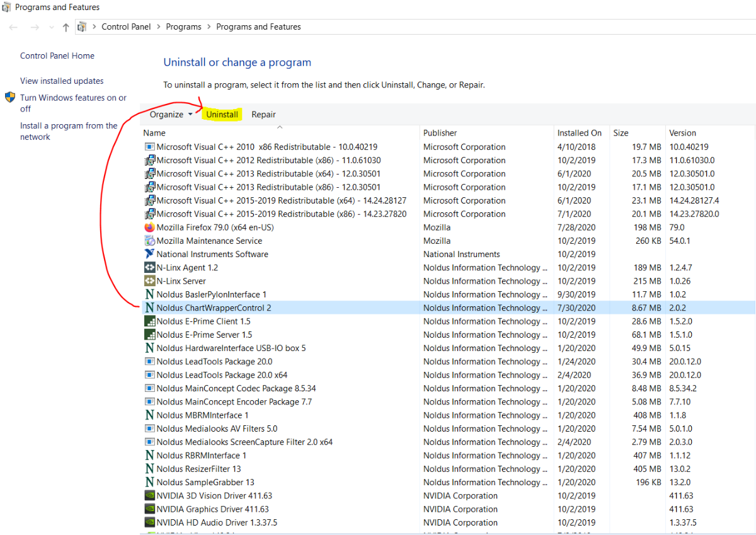Open View installed updates link
756x535 pixels.
(62, 81)
